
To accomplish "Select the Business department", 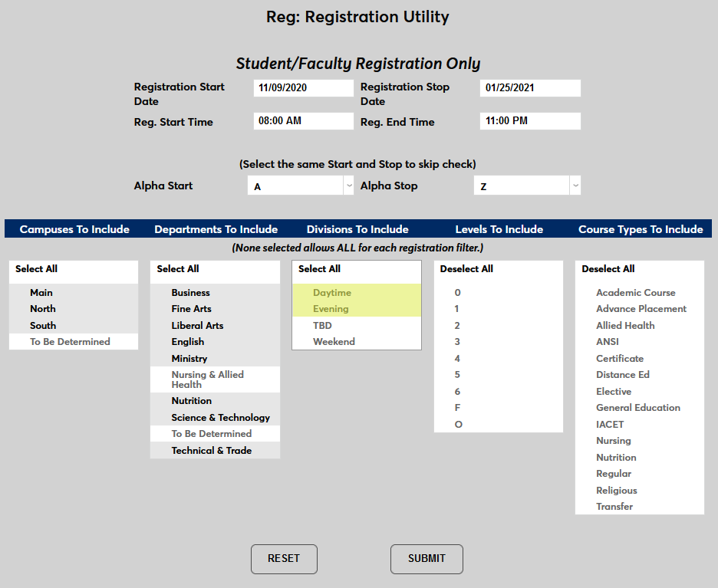I will pyautogui.click(x=190, y=292).
